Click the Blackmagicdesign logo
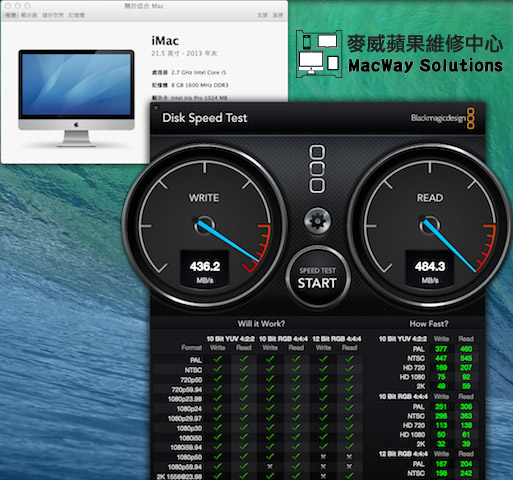This screenshot has height=480, width=513. (x=442, y=118)
